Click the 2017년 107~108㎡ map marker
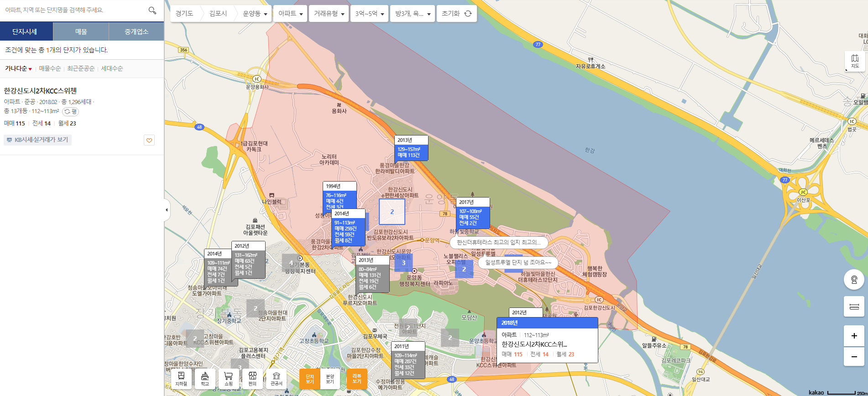 point(473,213)
